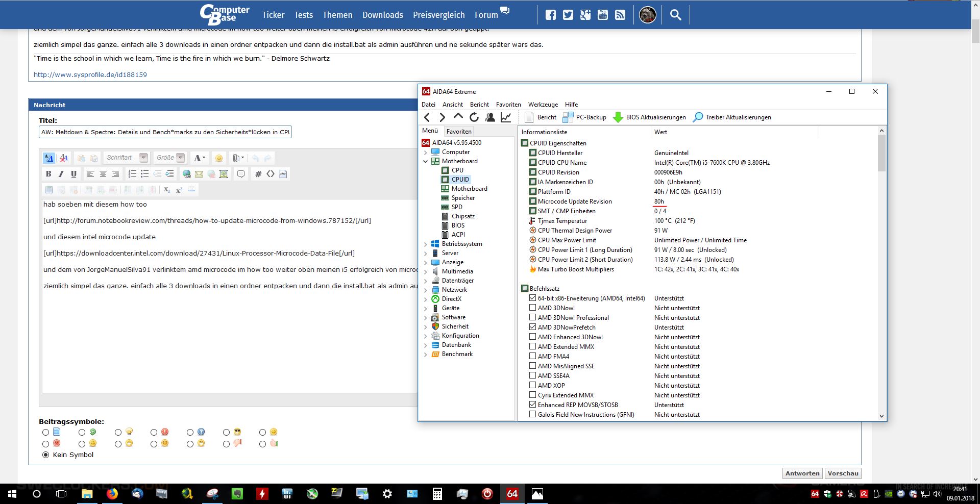The image size is (980, 504).
Task: Toggle bold in forum editor
Action: [48, 174]
